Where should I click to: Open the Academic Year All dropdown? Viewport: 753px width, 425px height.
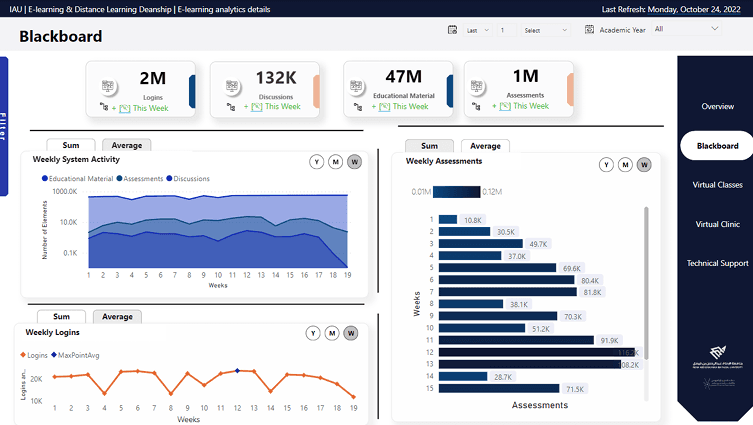pos(687,29)
